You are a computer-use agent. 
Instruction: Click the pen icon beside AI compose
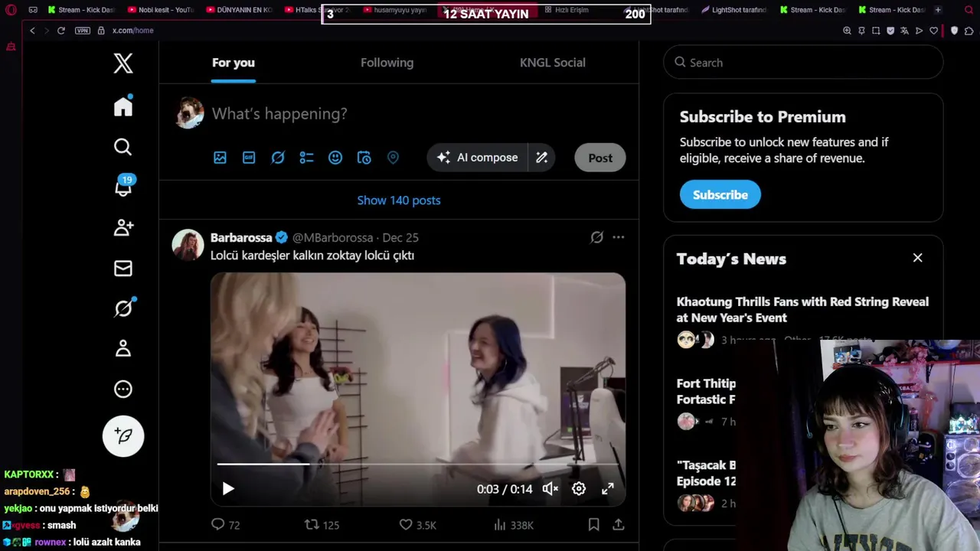[541, 158]
